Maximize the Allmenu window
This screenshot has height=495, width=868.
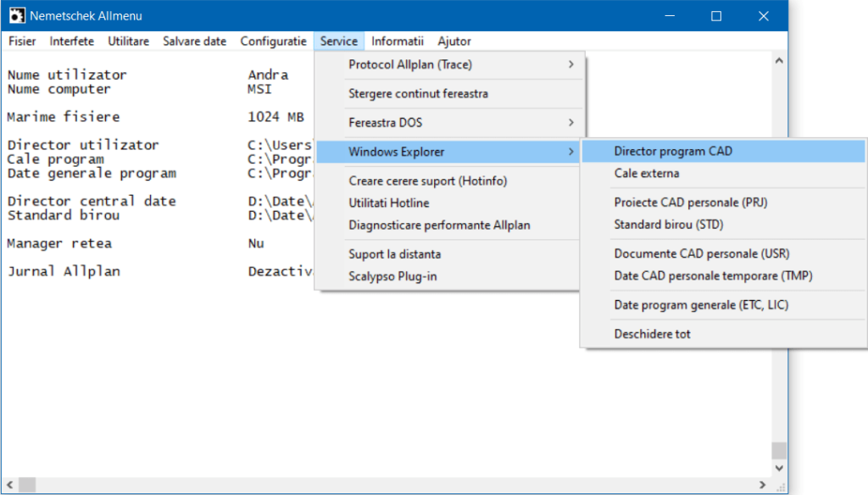(716, 15)
